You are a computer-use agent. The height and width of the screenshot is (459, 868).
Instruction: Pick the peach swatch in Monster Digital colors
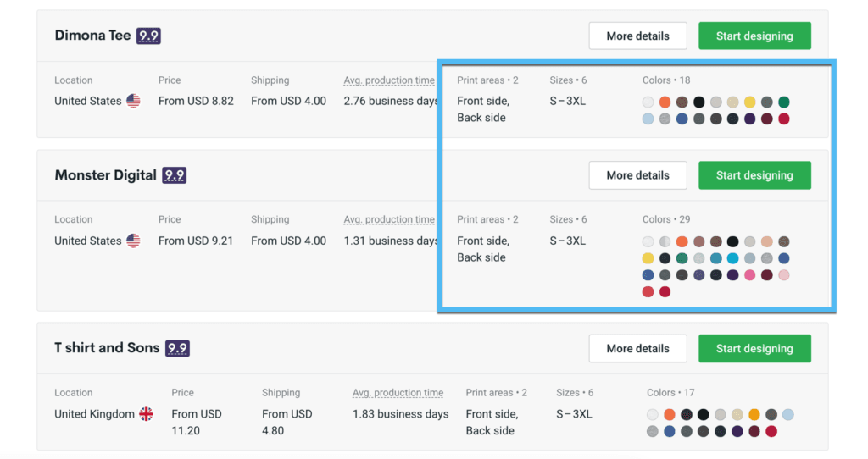click(x=766, y=241)
